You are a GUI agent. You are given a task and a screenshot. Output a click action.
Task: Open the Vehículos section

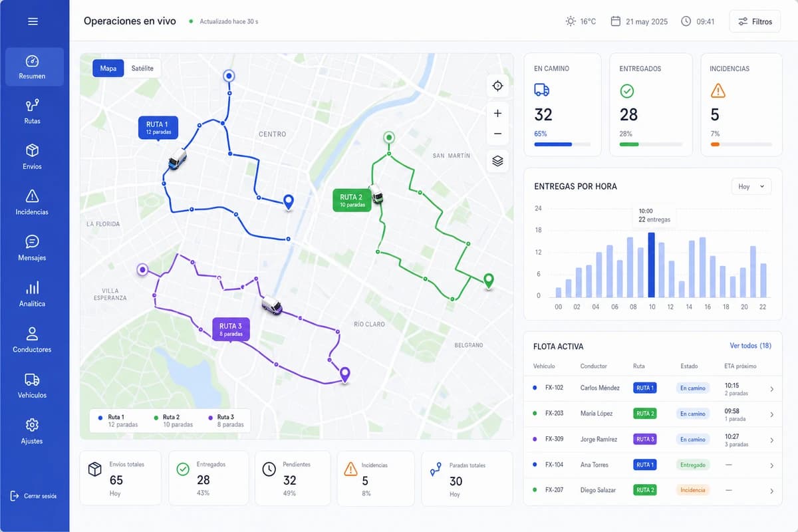click(x=33, y=386)
